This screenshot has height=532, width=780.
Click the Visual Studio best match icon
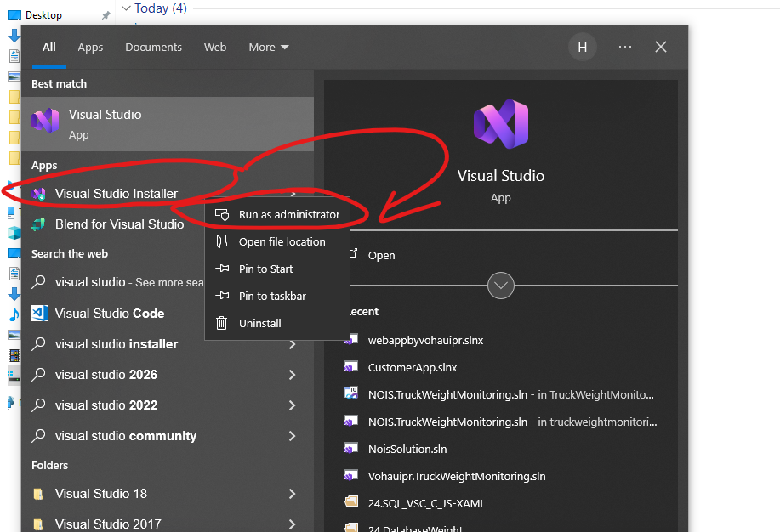45,122
